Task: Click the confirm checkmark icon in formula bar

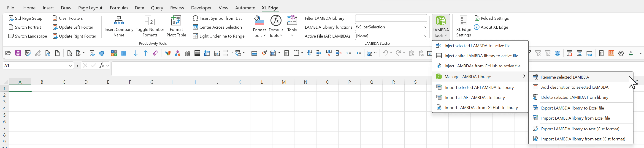Action: [93, 65]
